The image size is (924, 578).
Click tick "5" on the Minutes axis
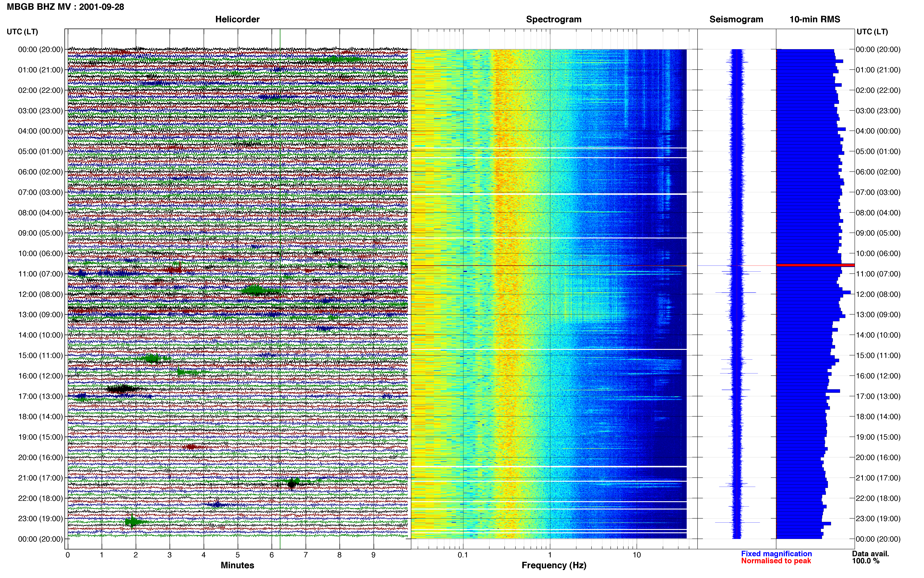[238, 555]
